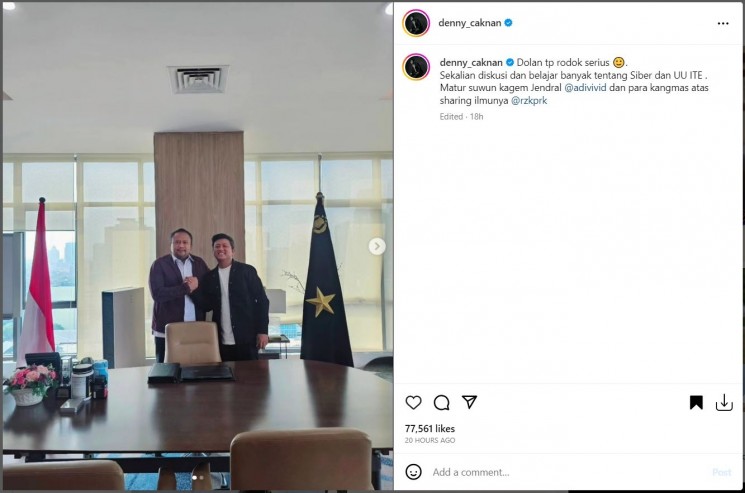
Task: Open the @adivivid mention link
Action: [x=585, y=87]
